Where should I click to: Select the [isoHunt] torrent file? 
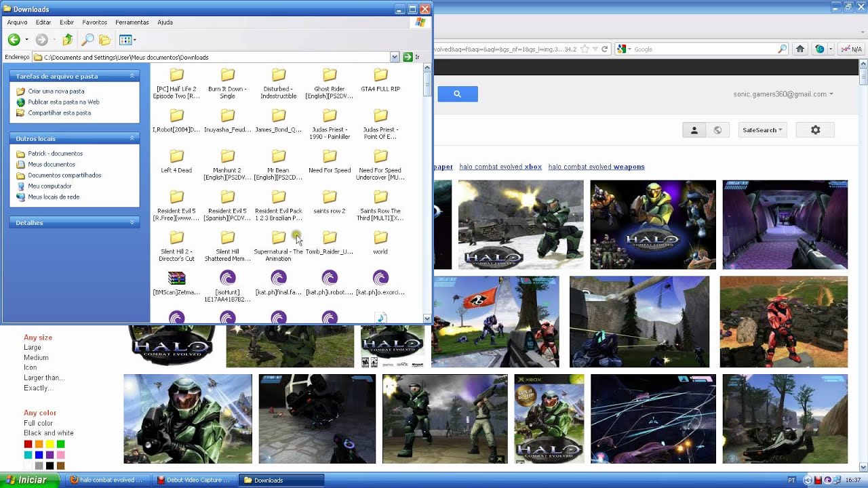228,287
